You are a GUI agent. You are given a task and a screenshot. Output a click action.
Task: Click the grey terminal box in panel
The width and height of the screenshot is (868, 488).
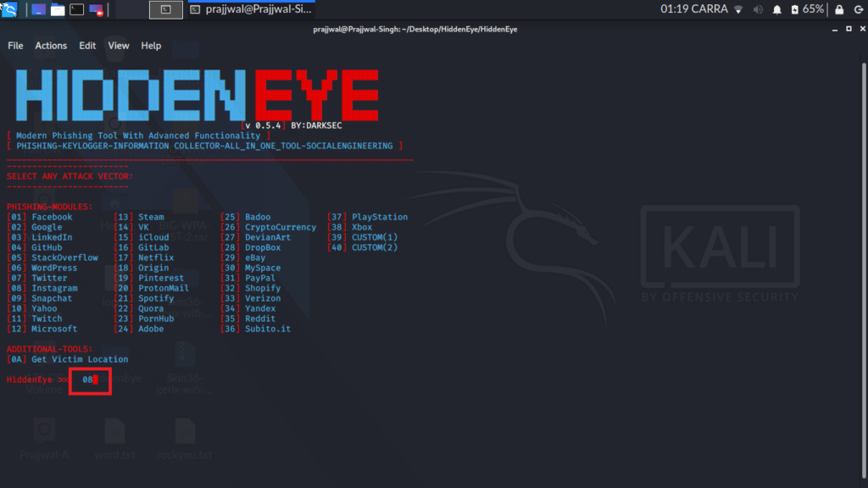pos(166,9)
